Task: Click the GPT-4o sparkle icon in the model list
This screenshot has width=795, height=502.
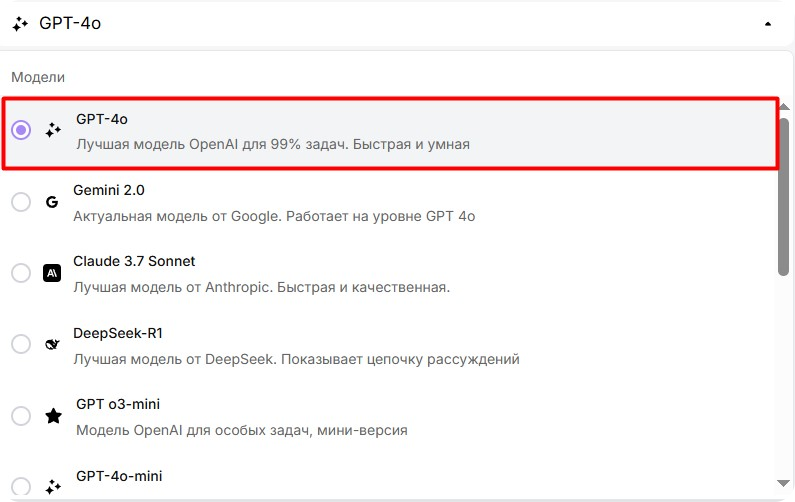Action: [x=53, y=131]
